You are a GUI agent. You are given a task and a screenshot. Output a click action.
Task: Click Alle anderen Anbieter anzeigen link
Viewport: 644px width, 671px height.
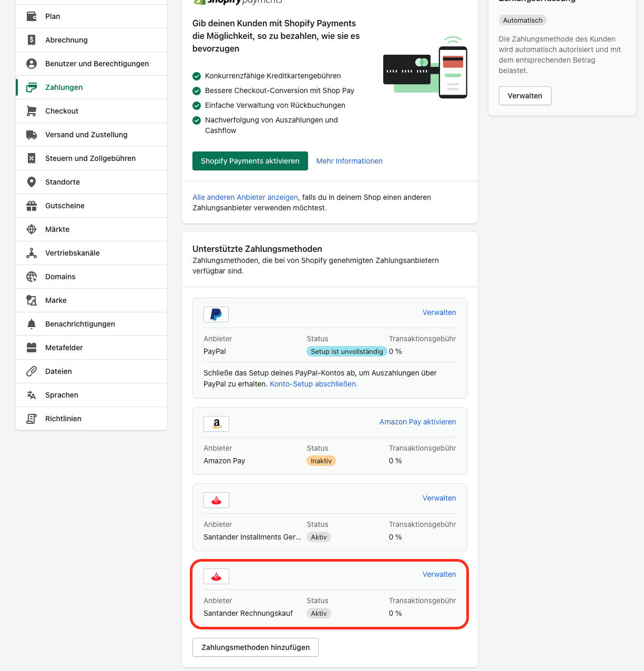(x=245, y=197)
